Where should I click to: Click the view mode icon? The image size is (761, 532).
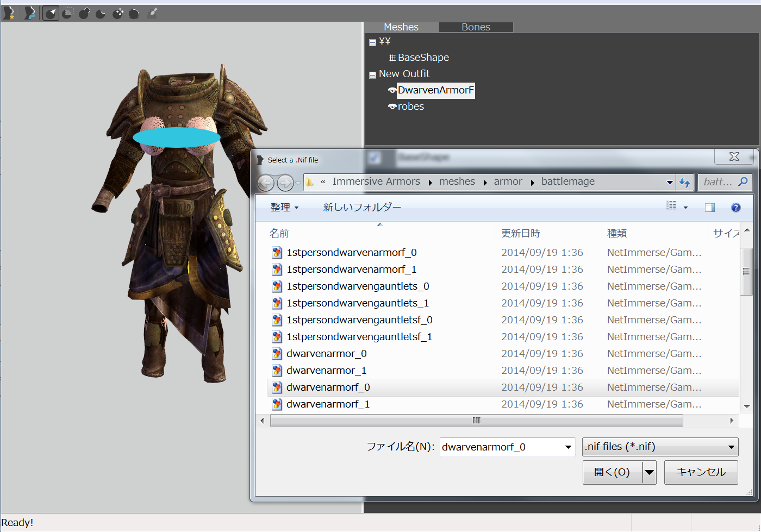[x=671, y=206]
